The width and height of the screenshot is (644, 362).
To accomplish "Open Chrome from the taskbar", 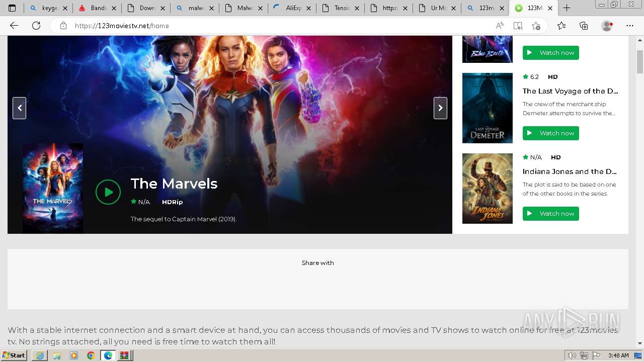I will pyautogui.click(x=91, y=355).
